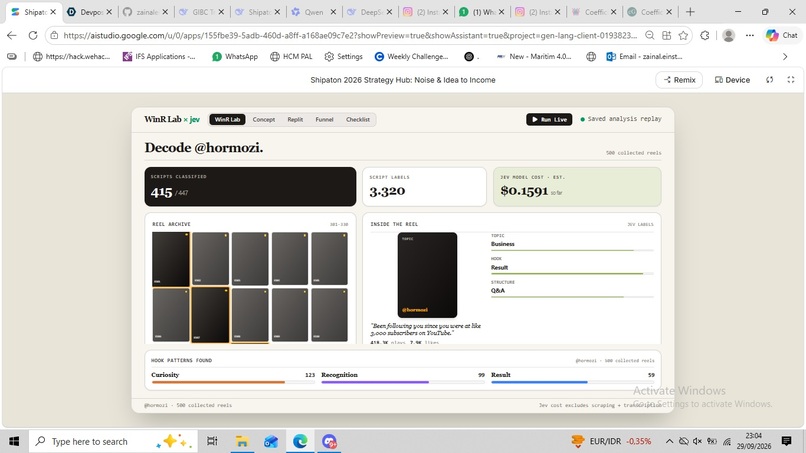Switch to the Concept tab
This screenshot has width=806, height=453.
click(264, 119)
